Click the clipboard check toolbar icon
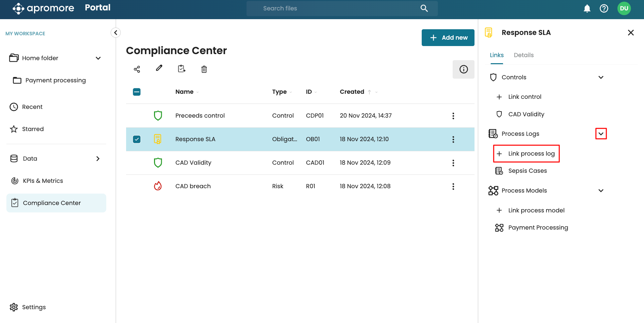 (x=182, y=69)
